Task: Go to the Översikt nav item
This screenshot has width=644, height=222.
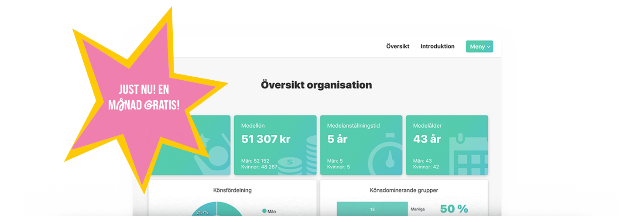Action: pyautogui.click(x=397, y=46)
